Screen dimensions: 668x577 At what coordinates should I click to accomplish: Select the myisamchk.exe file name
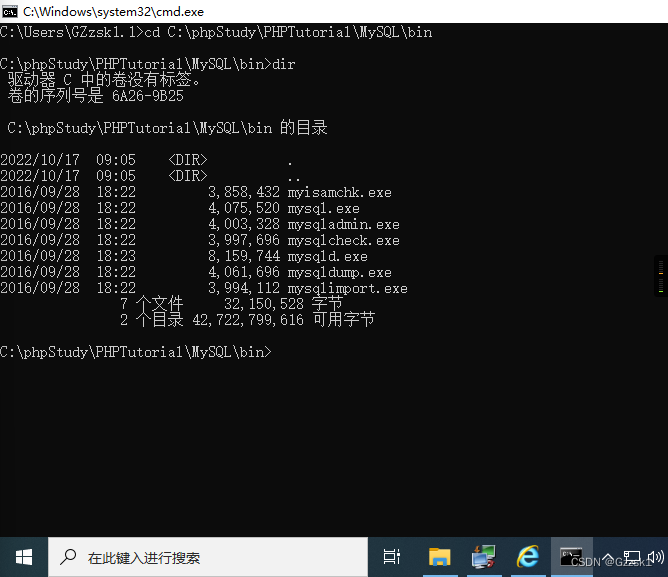coord(340,193)
